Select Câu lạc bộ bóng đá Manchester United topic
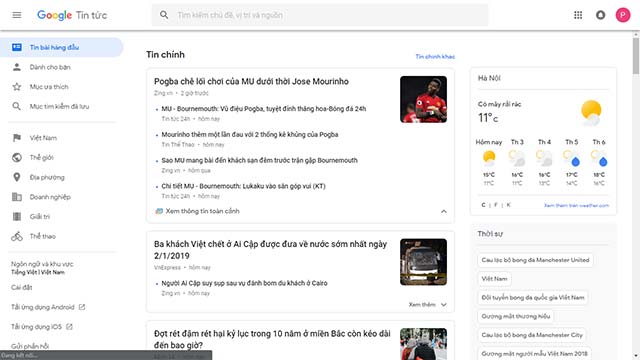The image size is (640, 360). click(x=535, y=260)
